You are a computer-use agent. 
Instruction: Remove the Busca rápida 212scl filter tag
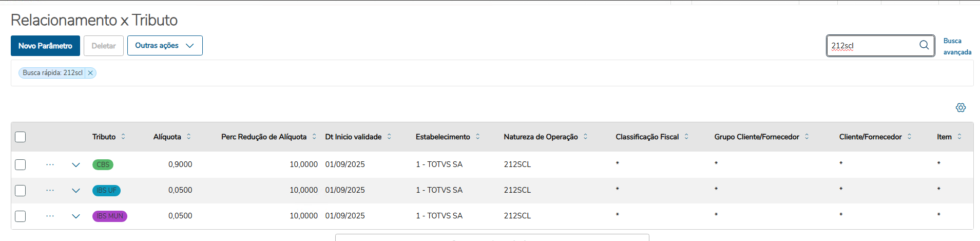(x=90, y=73)
